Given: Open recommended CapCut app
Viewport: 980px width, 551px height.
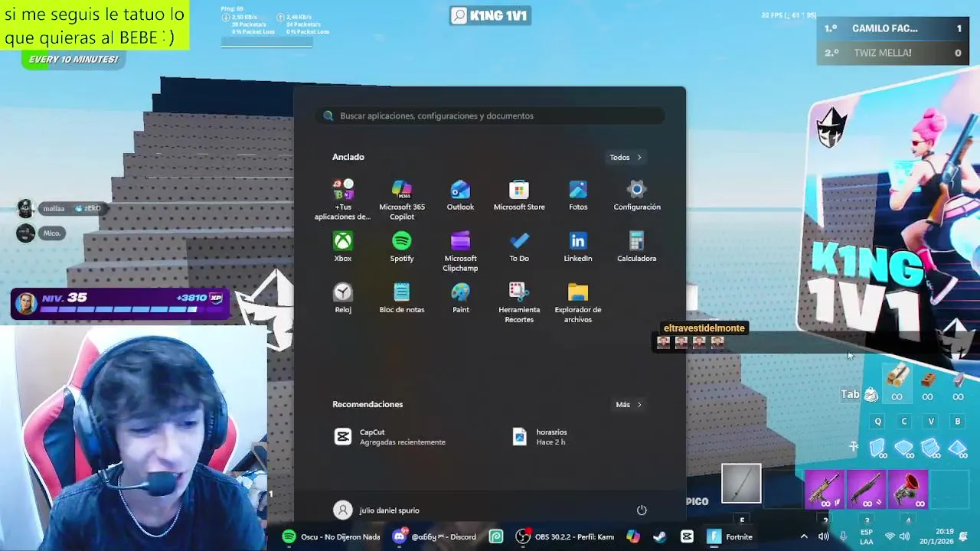Looking at the screenshot, I should point(390,437).
